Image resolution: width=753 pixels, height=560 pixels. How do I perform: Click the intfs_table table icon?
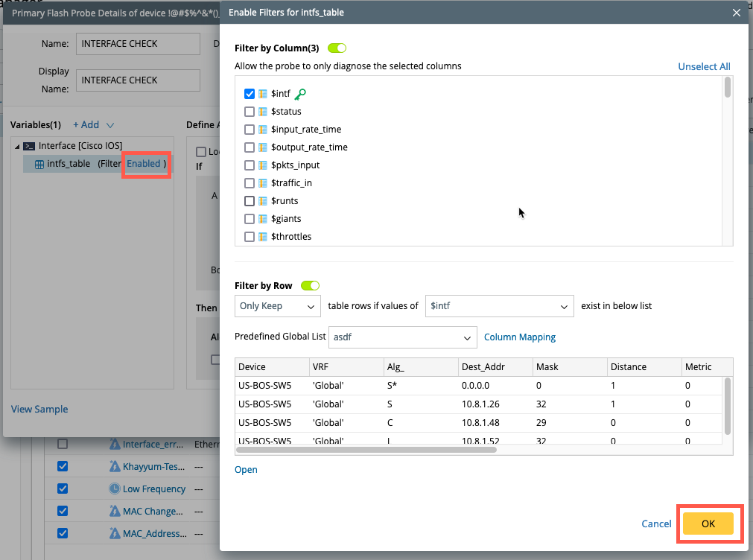coord(39,164)
